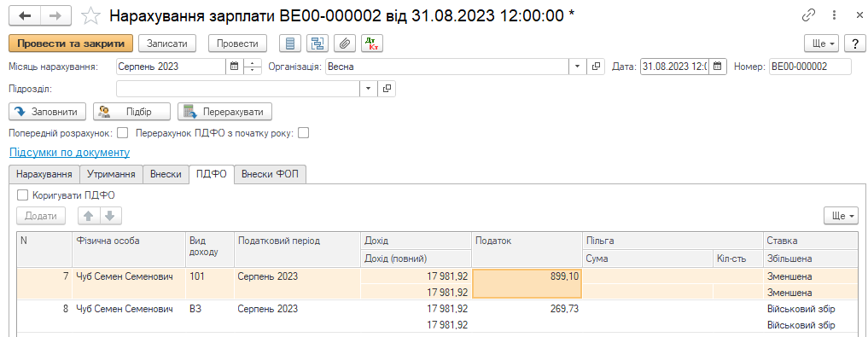868x337 pixels.
Task: Switch to the Утримання tab
Action: point(111,174)
